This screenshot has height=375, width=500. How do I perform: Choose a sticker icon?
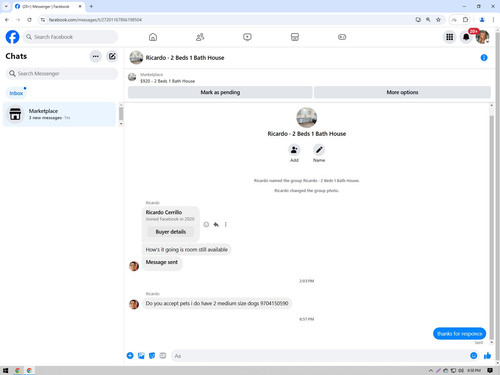(x=152, y=356)
